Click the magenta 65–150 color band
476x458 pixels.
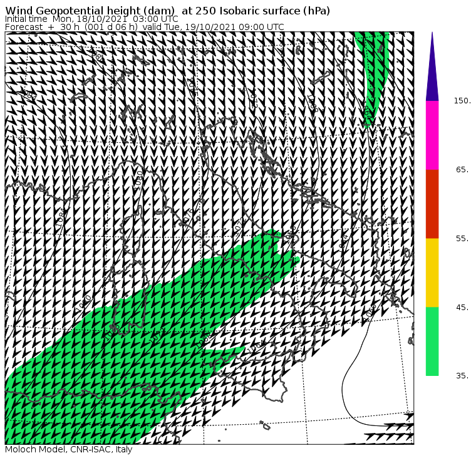click(432, 135)
